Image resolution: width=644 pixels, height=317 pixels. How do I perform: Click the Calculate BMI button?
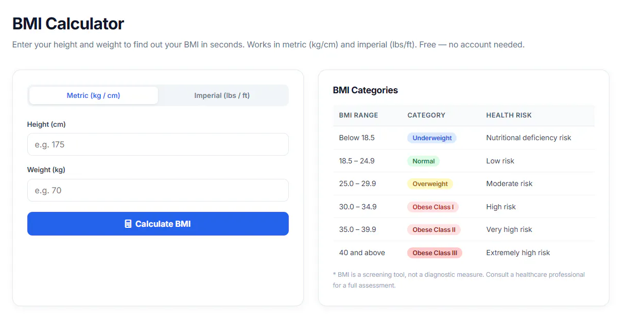click(x=158, y=224)
